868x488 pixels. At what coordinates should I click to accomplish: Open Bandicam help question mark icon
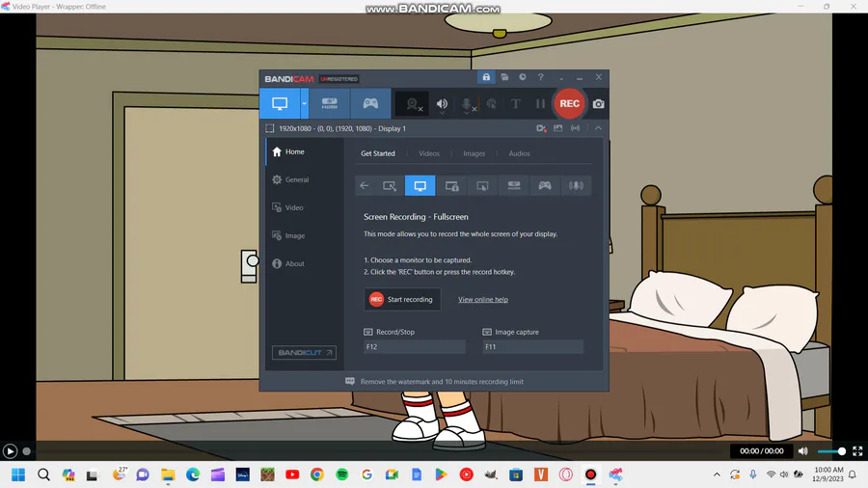tap(541, 77)
